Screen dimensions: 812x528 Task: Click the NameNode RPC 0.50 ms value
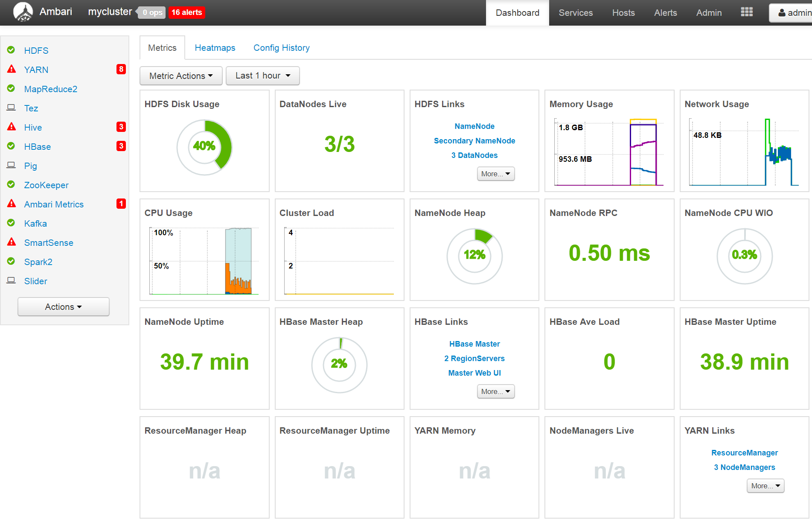[609, 253]
